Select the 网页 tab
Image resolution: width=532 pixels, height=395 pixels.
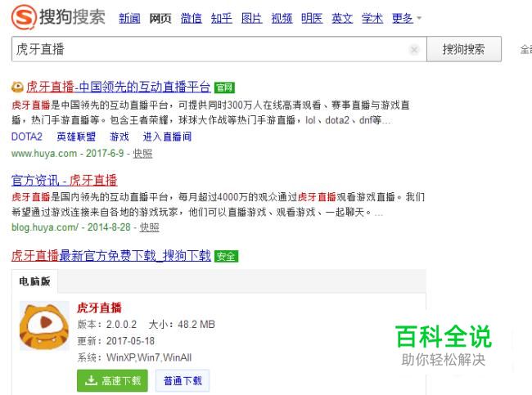(x=160, y=18)
